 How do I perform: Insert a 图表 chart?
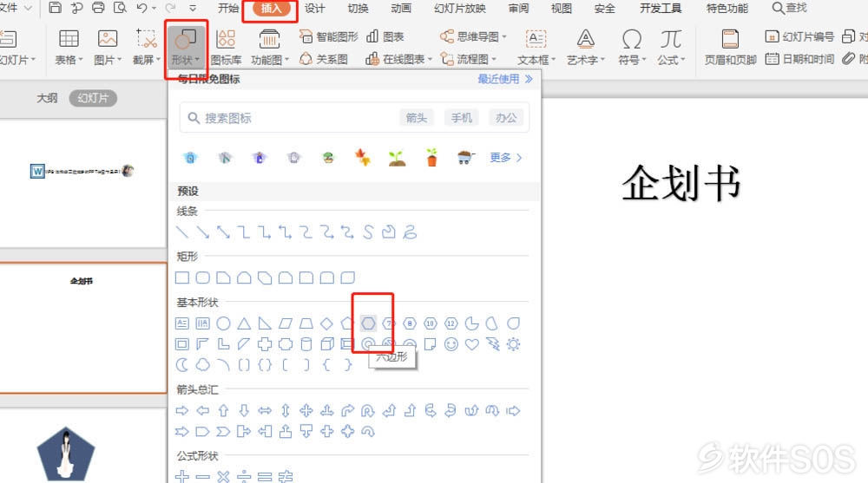coord(385,36)
